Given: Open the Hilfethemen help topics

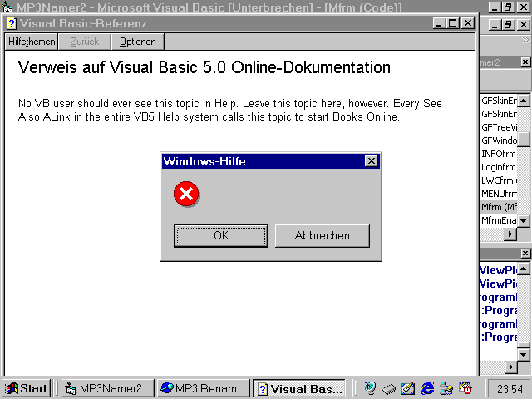Looking at the screenshot, I should tap(32, 42).
